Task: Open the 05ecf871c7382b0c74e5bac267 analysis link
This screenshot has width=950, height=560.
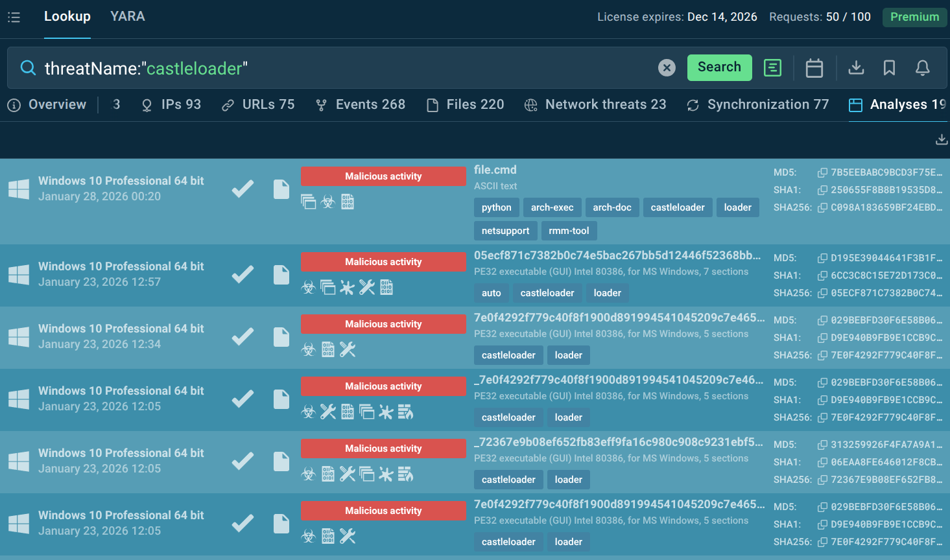Action: [617, 255]
